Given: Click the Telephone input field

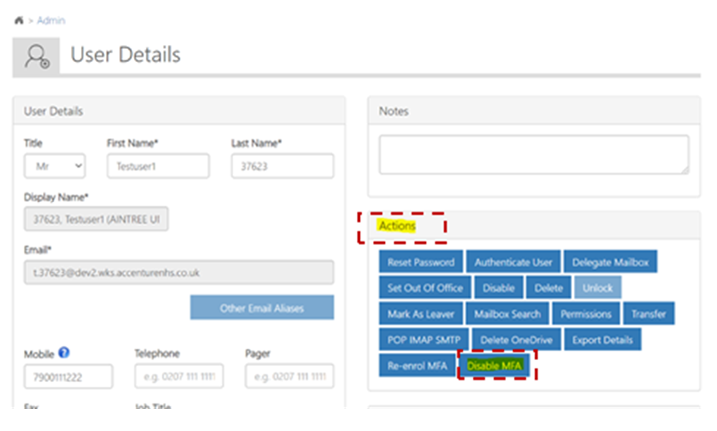Looking at the screenshot, I should (179, 376).
